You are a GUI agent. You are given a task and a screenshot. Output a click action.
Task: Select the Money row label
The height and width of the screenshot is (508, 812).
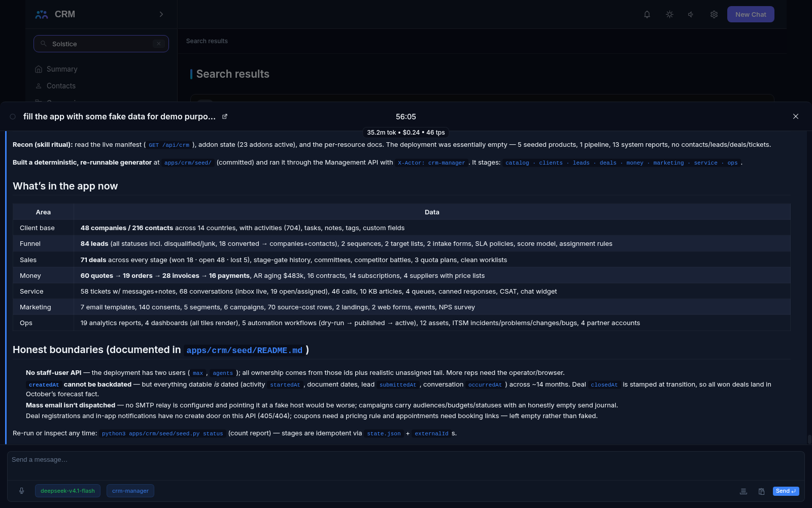(x=30, y=276)
